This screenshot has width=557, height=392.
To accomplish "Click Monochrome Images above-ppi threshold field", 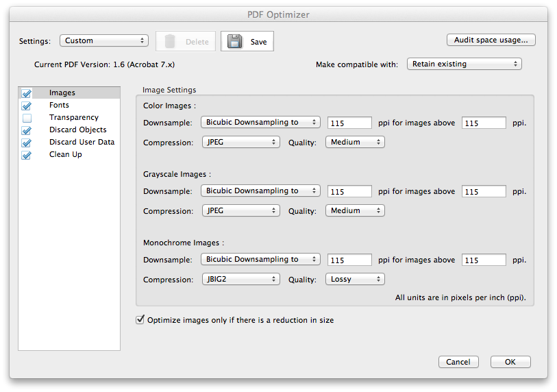I will pos(484,260).
